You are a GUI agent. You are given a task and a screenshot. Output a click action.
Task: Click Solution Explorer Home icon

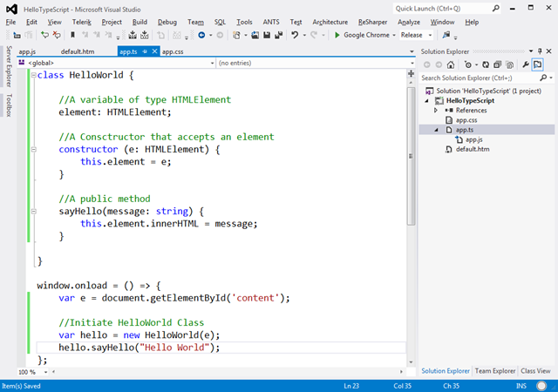[x=451, y=64]
